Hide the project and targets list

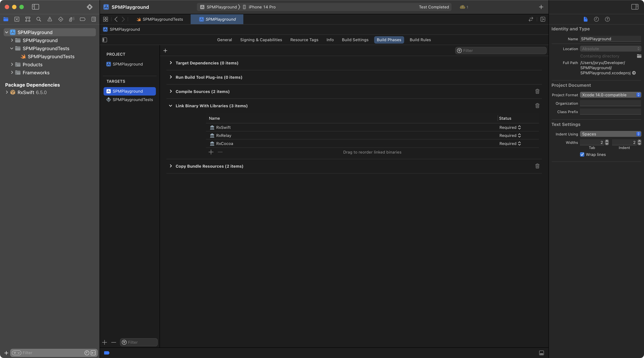coord(105,40)
